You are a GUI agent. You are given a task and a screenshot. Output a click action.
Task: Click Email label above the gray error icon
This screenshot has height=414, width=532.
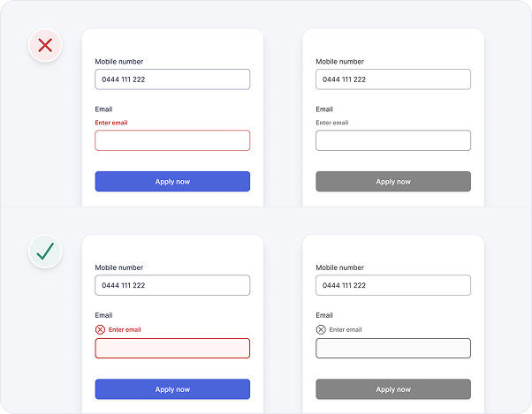tap(324, 315)
